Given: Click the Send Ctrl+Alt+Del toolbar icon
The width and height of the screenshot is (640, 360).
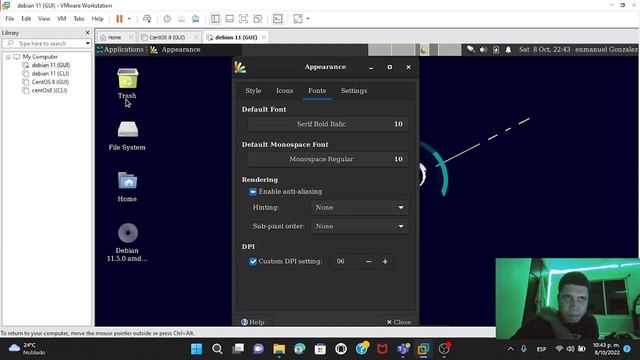Looking at the screenshot, I should click(147, 19).
